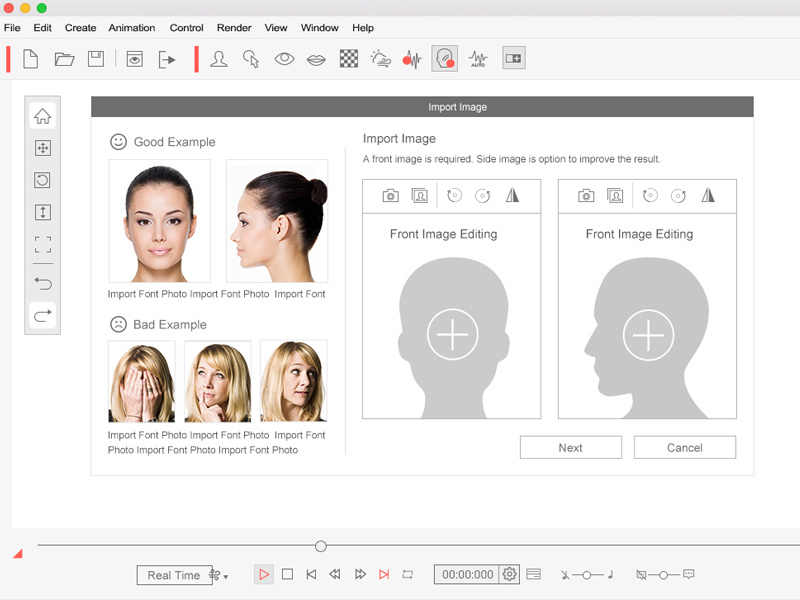Screen dimensions: 800x600
Task: Open the Mouth editing tool
Action: click(317, 58)
